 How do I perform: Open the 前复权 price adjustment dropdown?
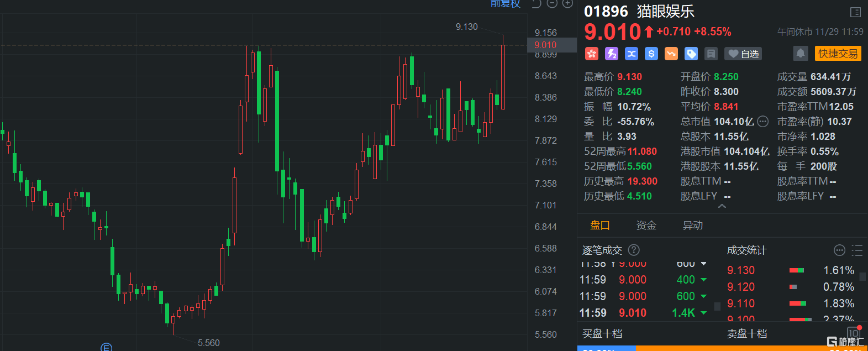tap(506, 4)
